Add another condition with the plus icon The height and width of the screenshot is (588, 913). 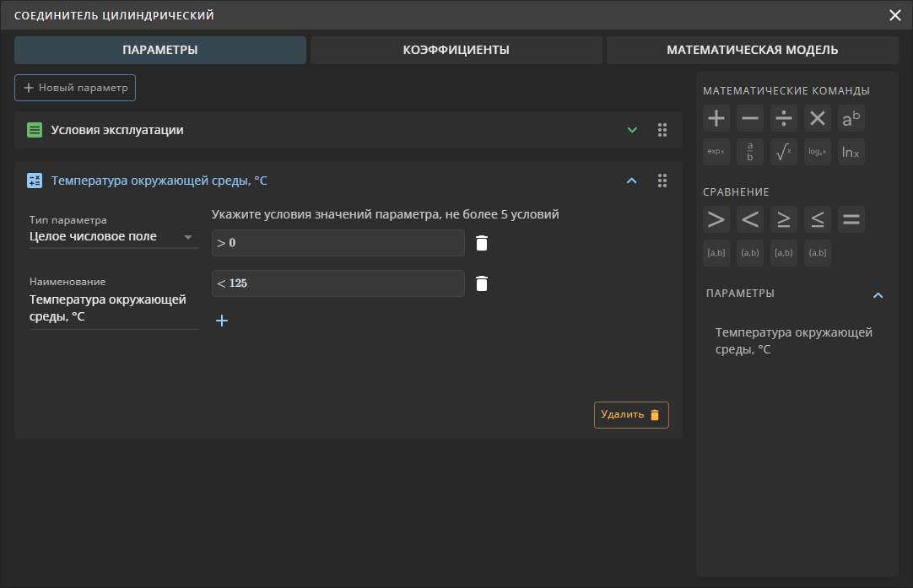(x=222, y=321)
